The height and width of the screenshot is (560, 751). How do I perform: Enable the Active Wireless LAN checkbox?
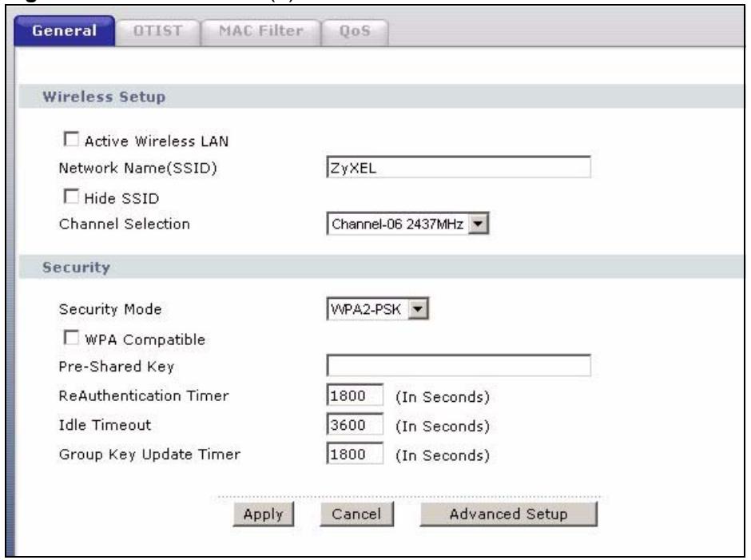tap(71, 140)
